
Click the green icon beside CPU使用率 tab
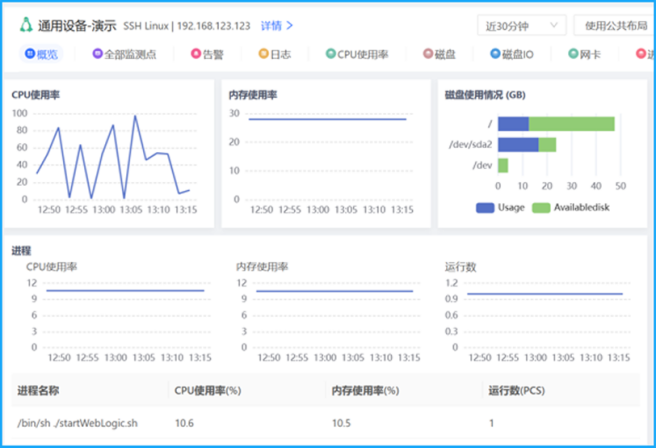[x=331, y=54]
